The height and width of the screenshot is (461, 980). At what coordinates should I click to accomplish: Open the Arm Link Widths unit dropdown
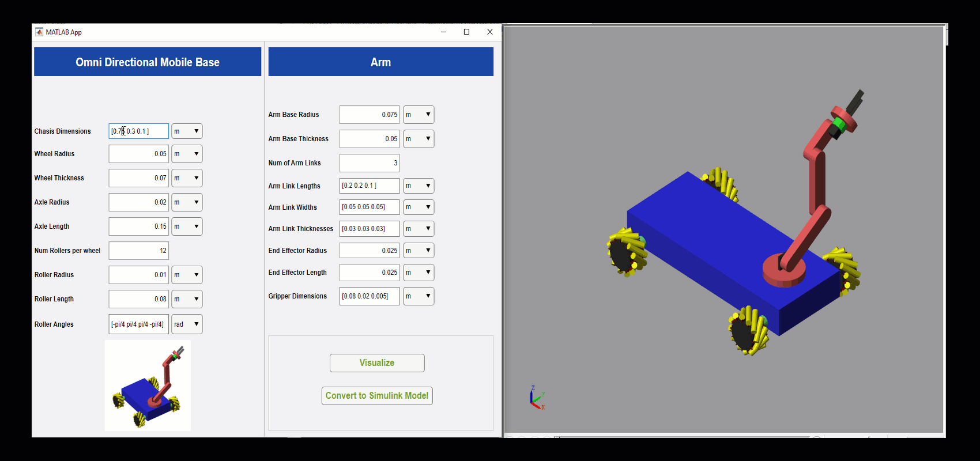[x=419, y=207]
